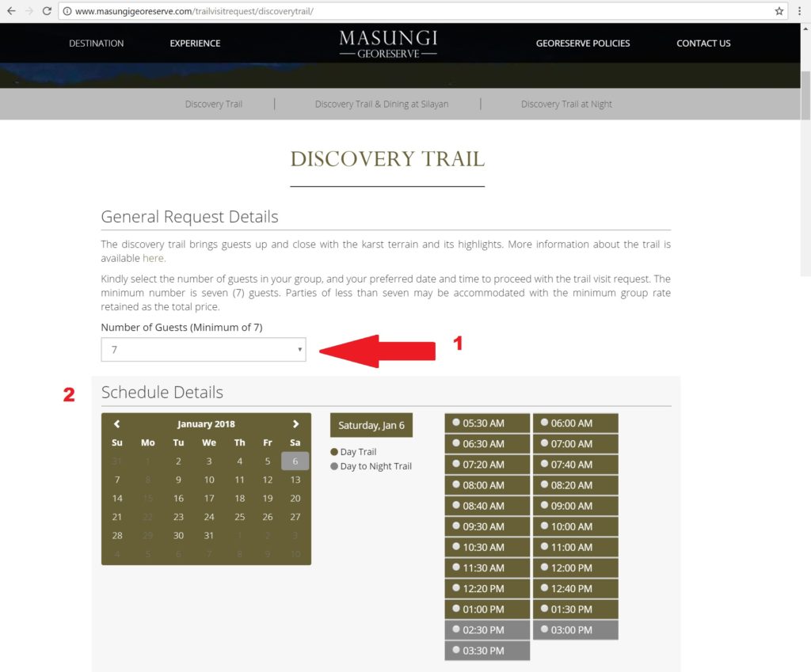
Task: Choose the 06:30 AM time slot
Action: click(x=487, y=443)
